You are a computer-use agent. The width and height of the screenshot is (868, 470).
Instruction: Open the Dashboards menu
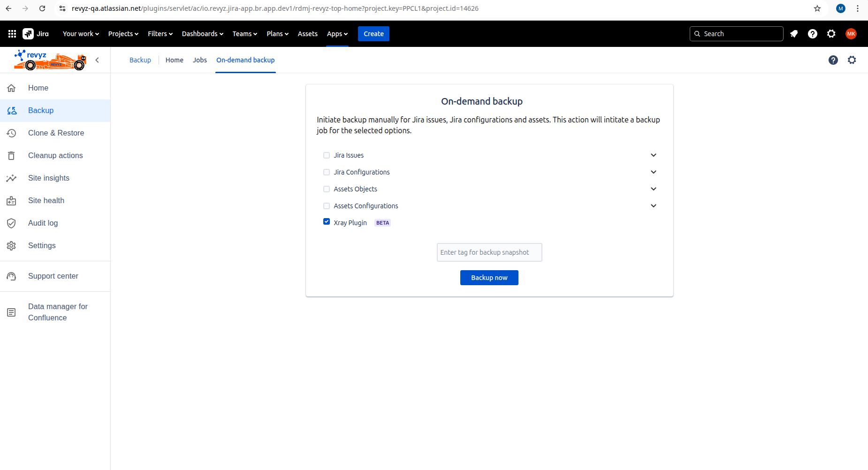click(x=202, y=34)
